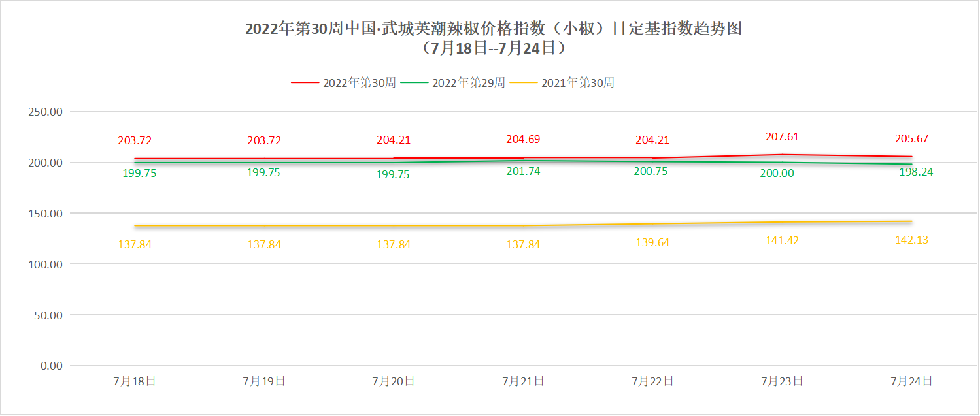Click the 204.69 data label
980x416 pixels.
[523, 139]
